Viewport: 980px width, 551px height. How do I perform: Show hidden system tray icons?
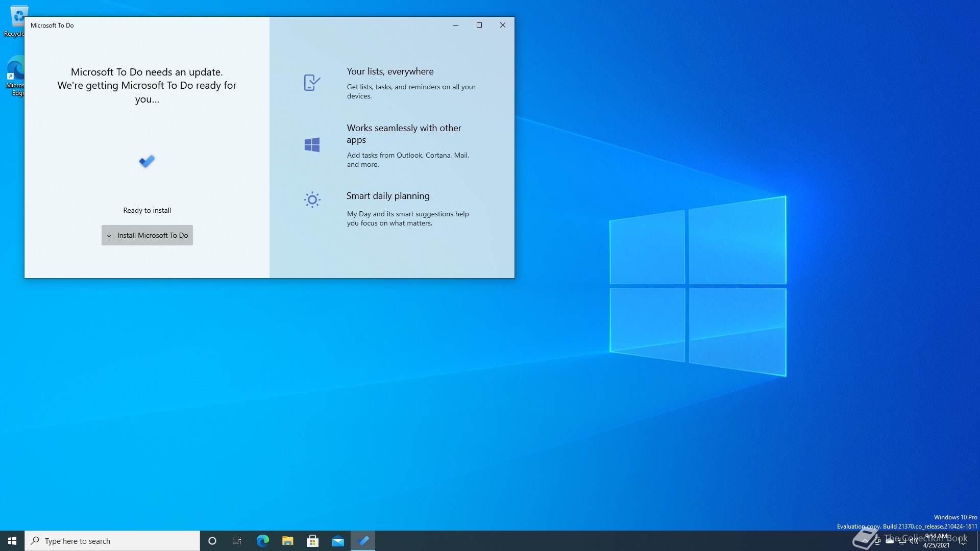coord(865,541)
